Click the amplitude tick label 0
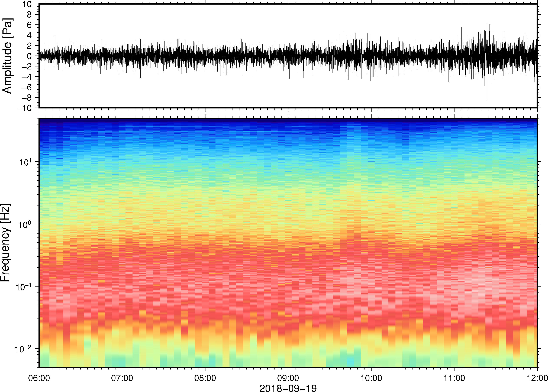 point(30,56)
